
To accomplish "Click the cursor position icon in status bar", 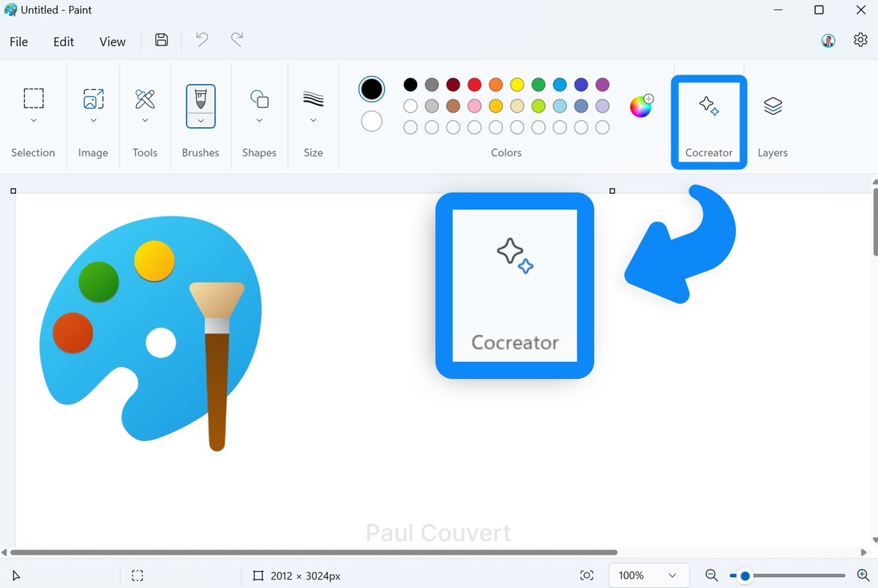I will tap(17, 576).
